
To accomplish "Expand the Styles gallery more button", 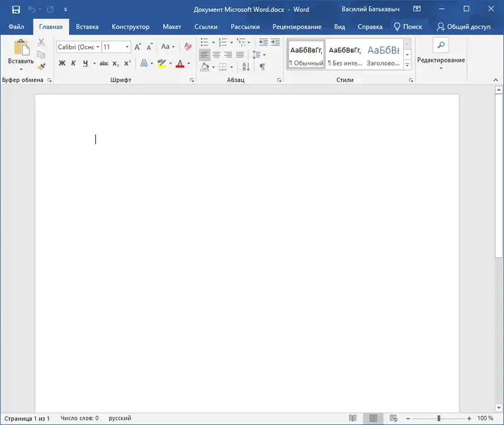I will [407, 65].
